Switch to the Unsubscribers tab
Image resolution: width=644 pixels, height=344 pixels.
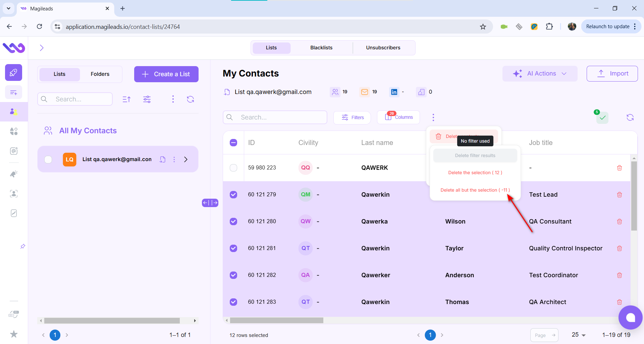click(x=383, y=48)
